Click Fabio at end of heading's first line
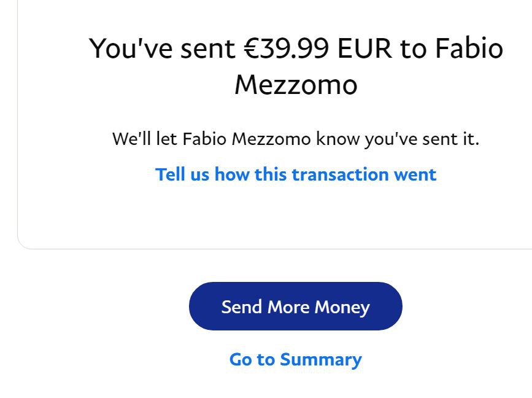 [469, 49]
